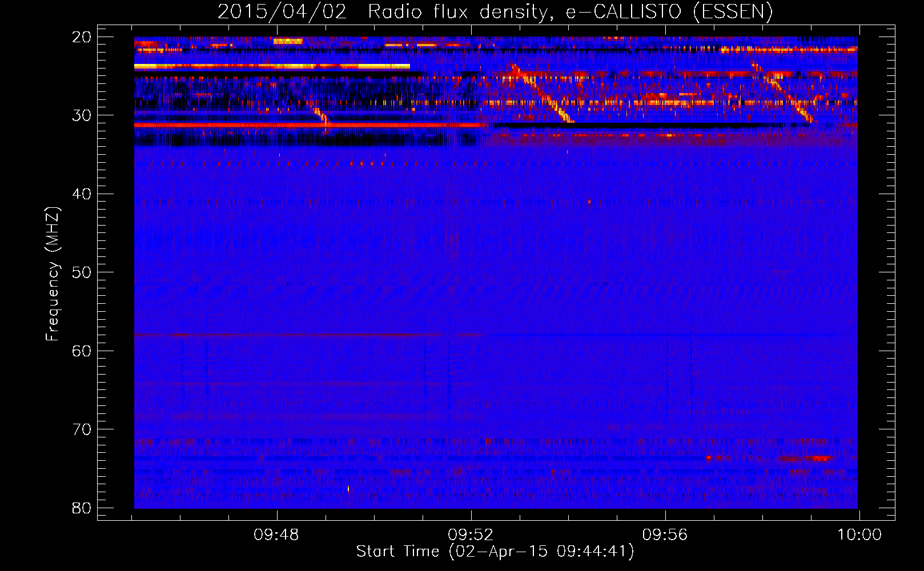This screenshot has width=924, height=571.
Task: Click the red horizontal line near 31 MHz
Action: 309,124
